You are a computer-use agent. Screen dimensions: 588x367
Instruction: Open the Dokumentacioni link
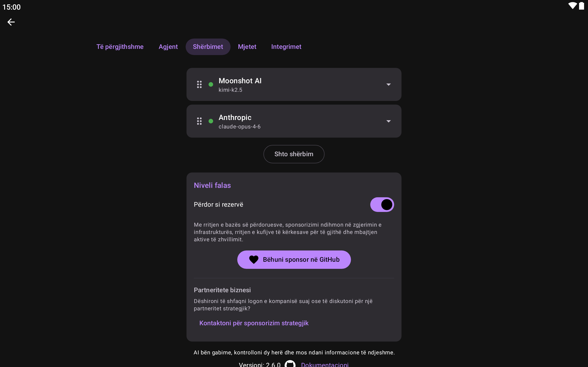[325, 364]
